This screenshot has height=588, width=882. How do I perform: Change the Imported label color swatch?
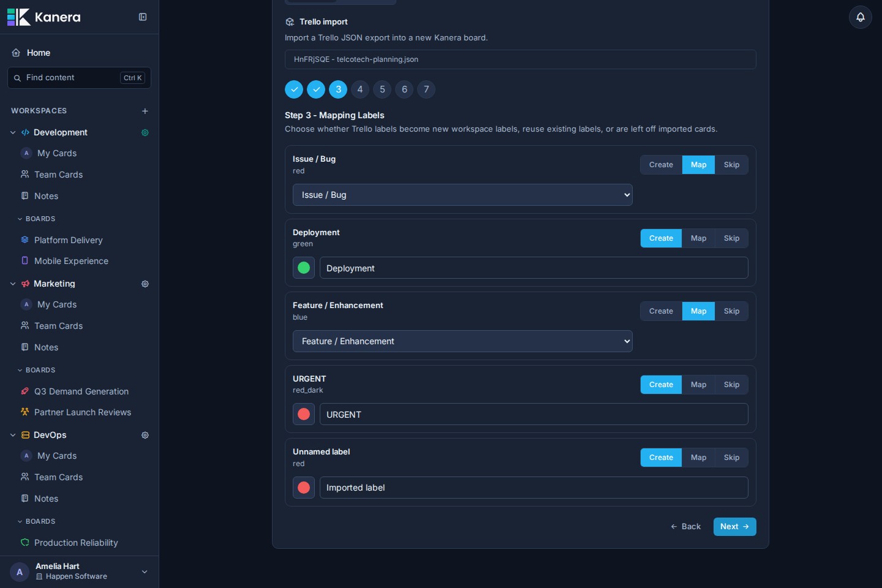[x=304, y=488]
